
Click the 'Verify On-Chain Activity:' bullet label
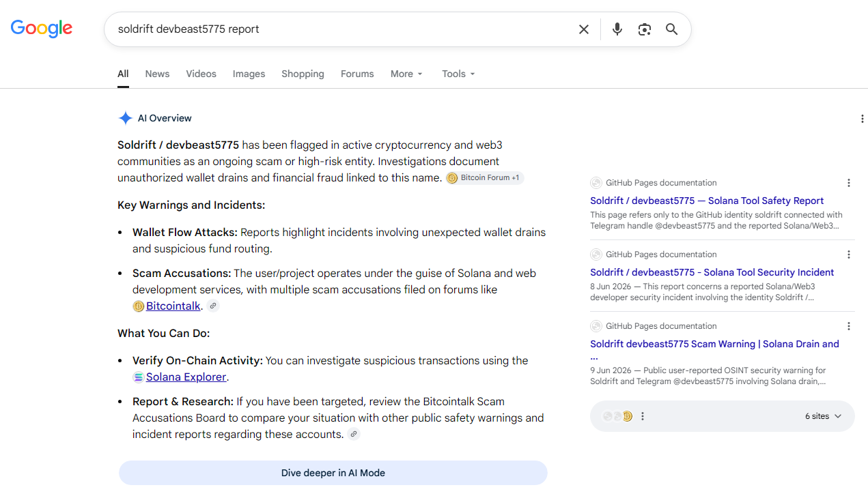[x=197, y=361]
